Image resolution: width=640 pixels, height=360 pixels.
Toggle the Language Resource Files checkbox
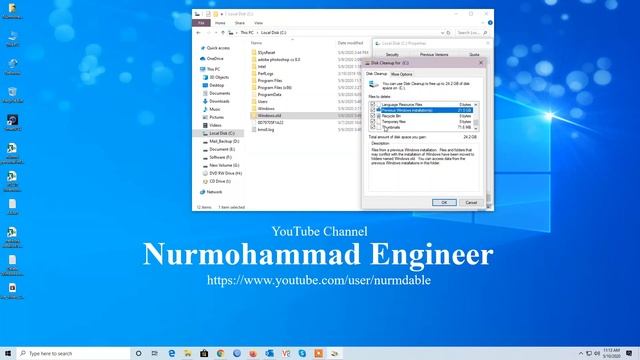372,105
